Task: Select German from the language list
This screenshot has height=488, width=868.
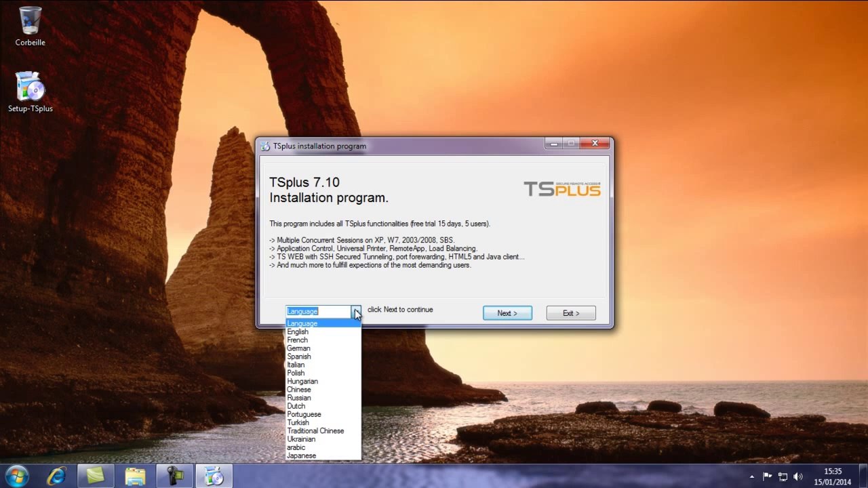Action: [x=323, y=348]
